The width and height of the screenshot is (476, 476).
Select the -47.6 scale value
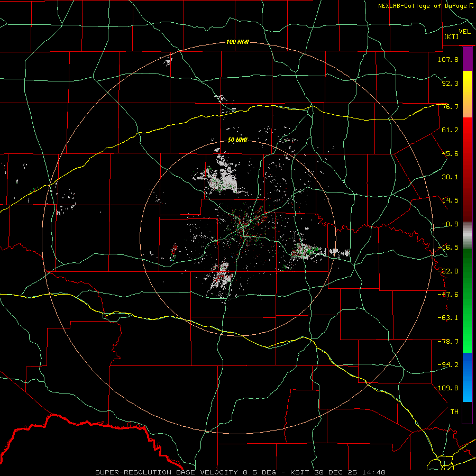pyautogui.click(x=448, y=295)
